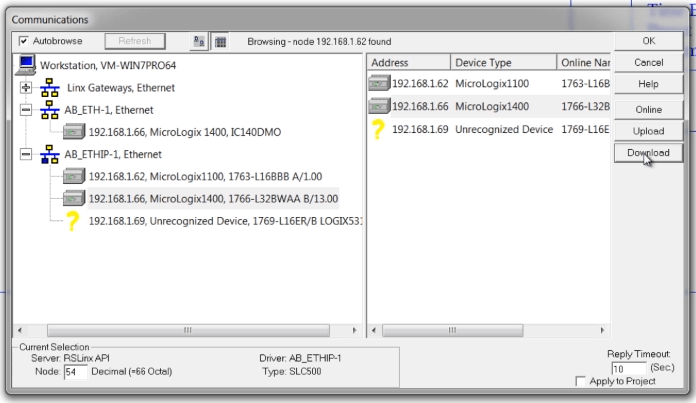Select 192.168.1.62, MicroLogix1100 tree row
Image resolution: width=696 pixels, height=403 pixels.
(205, 177)
